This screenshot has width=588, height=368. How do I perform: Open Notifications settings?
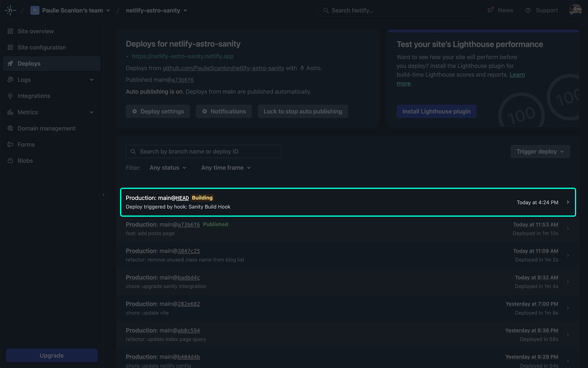click(x=224, y=111)
